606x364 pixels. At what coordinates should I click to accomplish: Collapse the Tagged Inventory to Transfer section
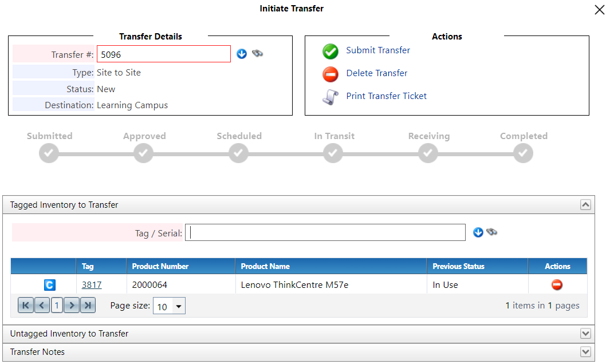(585, 204)
